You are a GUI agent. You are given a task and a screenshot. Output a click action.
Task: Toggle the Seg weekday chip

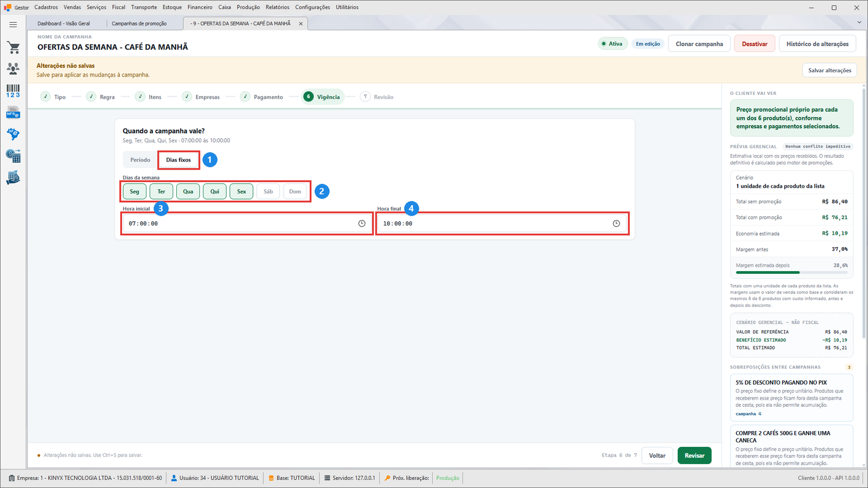135,191
